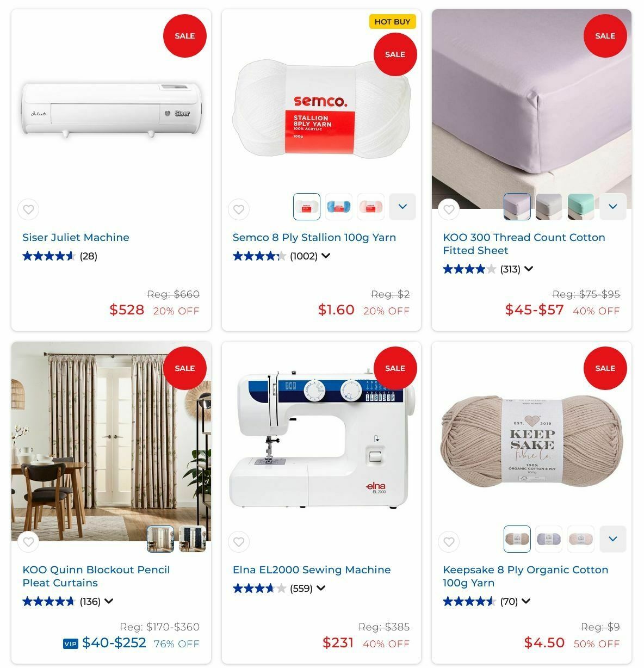Wishlist the Elna EL2000 Sewing Machine

238,542
